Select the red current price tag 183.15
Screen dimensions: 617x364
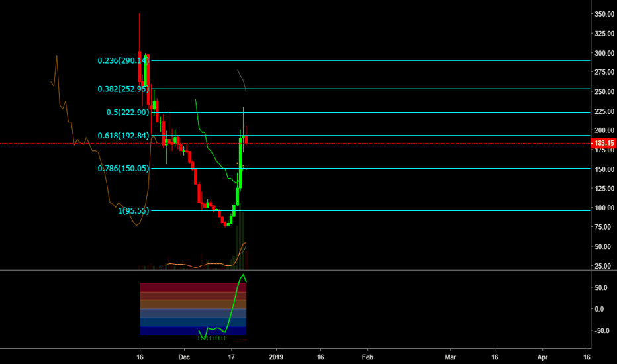pos(604,143)
